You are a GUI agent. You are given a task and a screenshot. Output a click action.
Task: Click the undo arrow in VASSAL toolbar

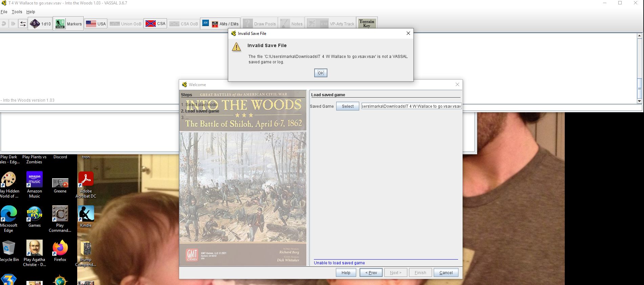tap(4, 24)
